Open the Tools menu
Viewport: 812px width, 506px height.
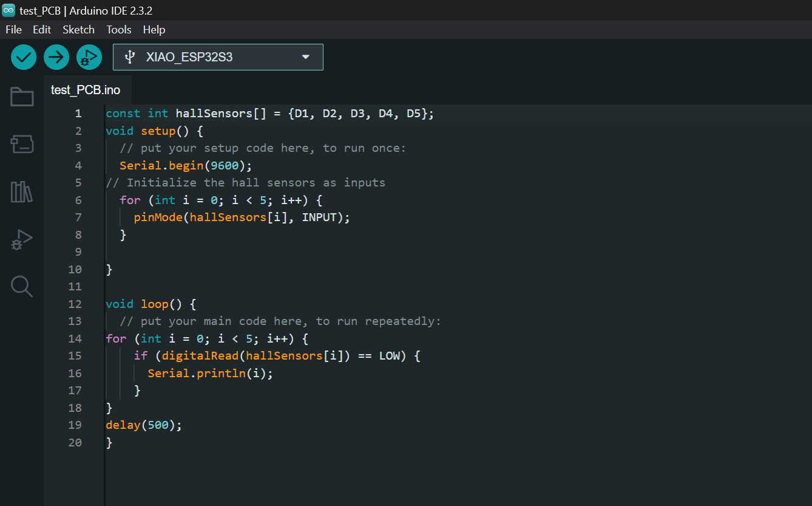(x=119, y=30)
